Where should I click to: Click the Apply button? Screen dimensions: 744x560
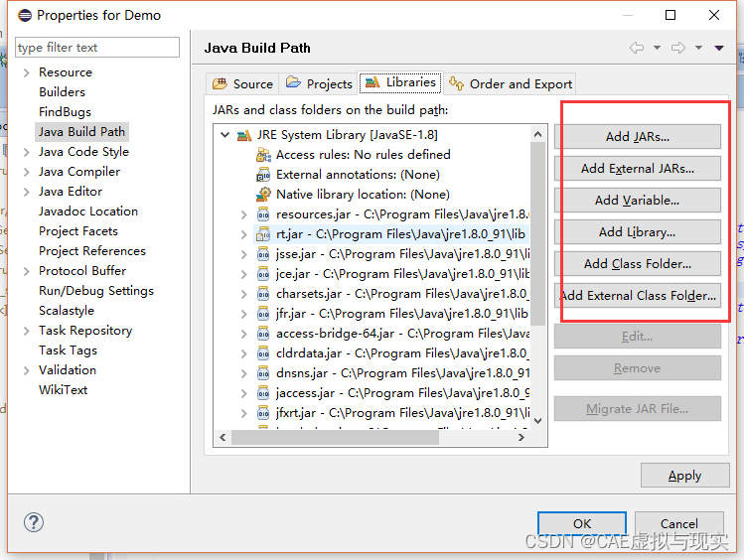coord(684,476)
